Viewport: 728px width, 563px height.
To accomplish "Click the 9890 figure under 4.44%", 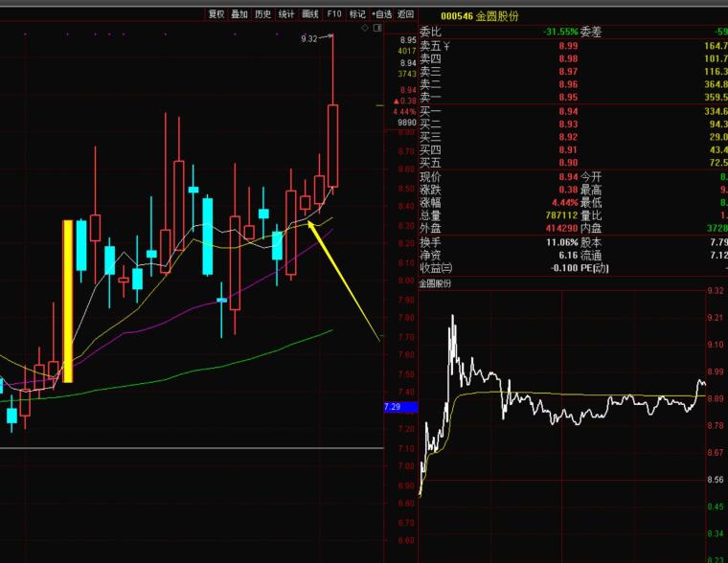I will click(407, 123).
